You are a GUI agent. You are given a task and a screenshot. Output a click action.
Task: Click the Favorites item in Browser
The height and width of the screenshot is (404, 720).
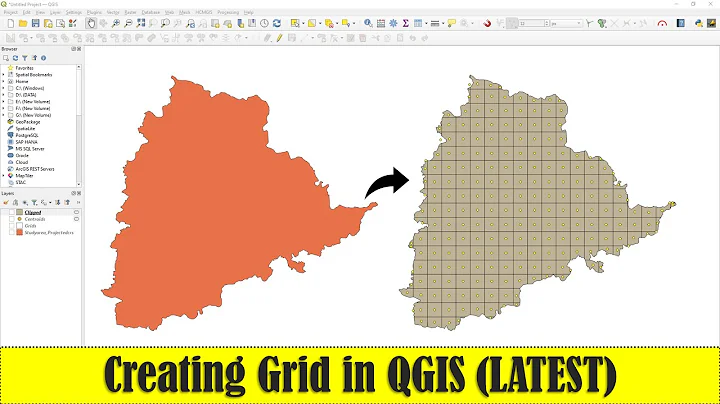pos(24,68)
